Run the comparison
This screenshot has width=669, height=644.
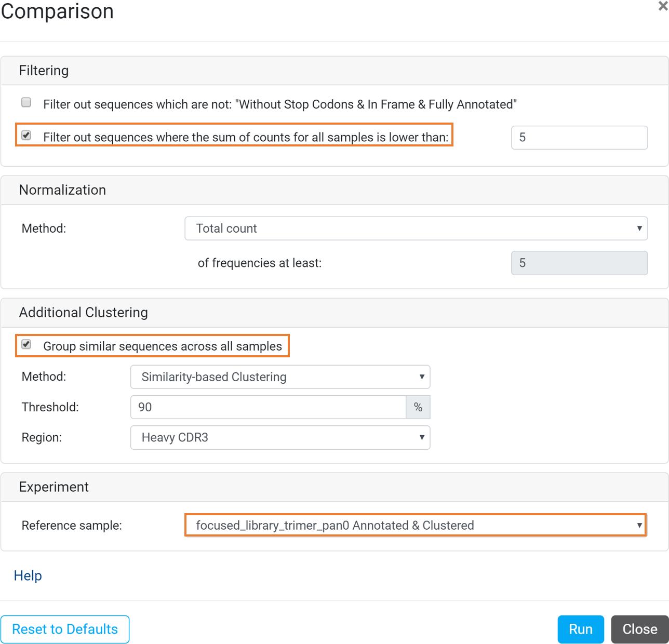coord(581,629)
